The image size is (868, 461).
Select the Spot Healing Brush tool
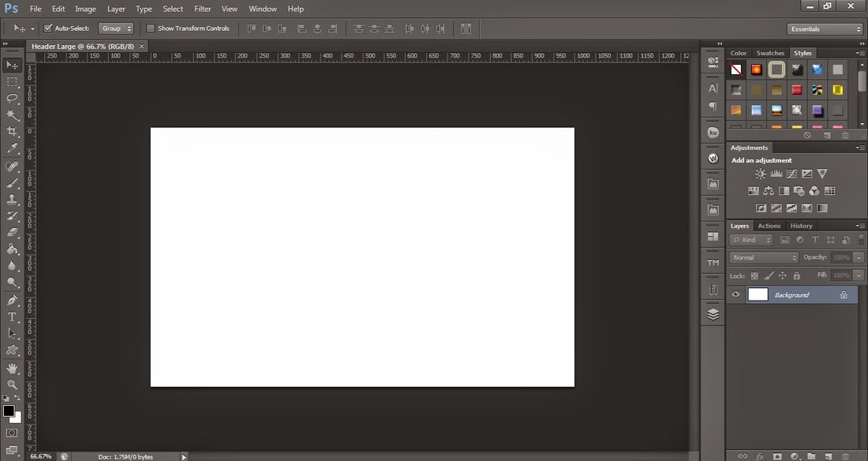click(12, 167)
